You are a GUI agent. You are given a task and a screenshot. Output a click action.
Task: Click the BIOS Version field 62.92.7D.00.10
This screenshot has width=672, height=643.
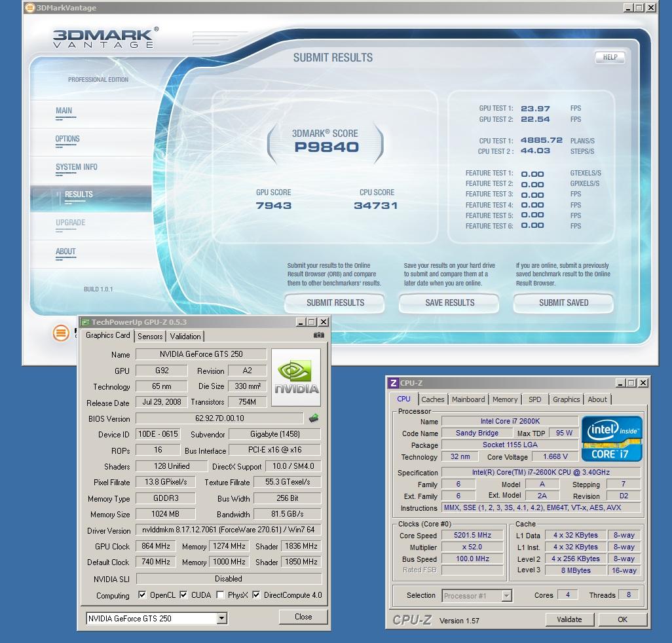click(219, 418)
